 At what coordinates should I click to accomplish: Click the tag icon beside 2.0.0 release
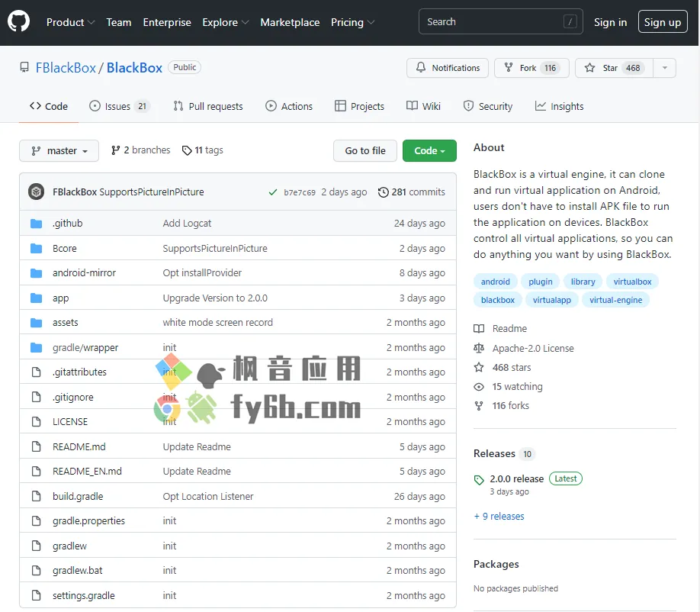[479, 480]
